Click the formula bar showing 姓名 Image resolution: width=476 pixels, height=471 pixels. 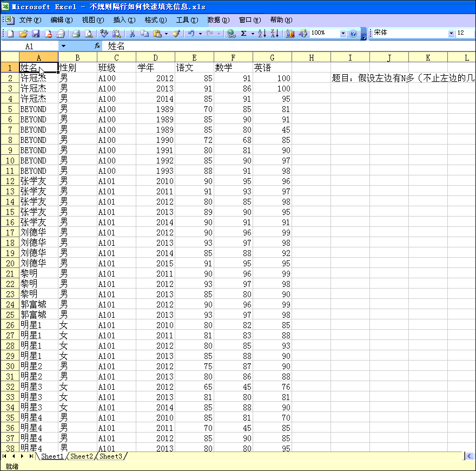[x=270, y=47]
